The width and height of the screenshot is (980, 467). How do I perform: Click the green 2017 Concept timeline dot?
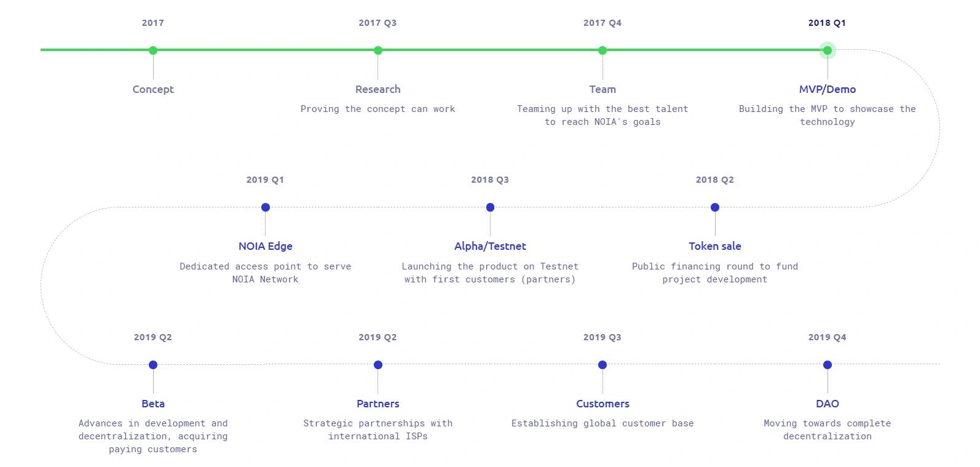click(153, 50)
